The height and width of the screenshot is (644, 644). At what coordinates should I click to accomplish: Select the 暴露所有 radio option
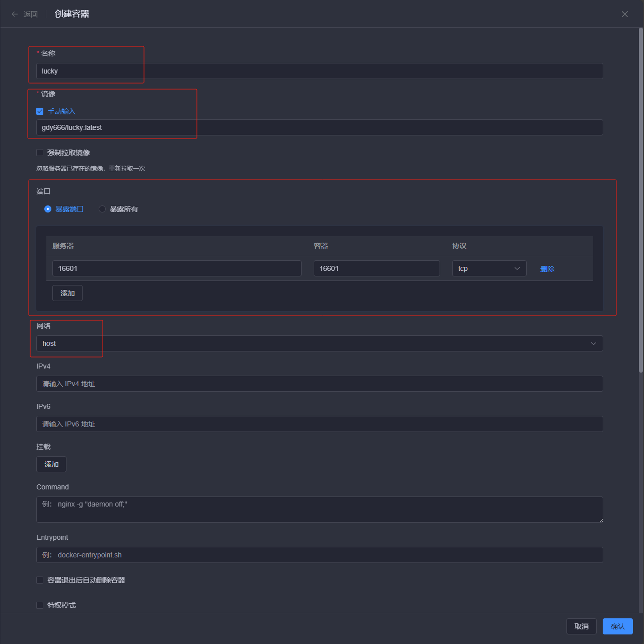[102, 209]
